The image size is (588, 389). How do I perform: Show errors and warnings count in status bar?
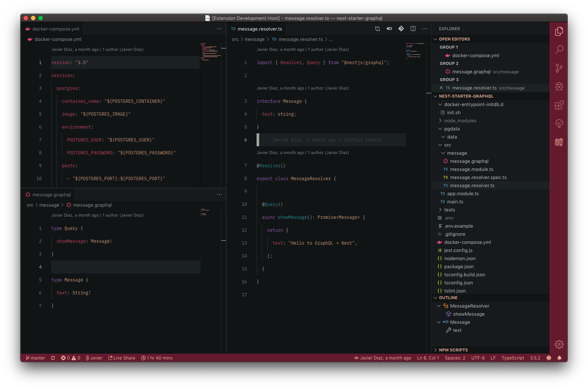coord(70,358)
